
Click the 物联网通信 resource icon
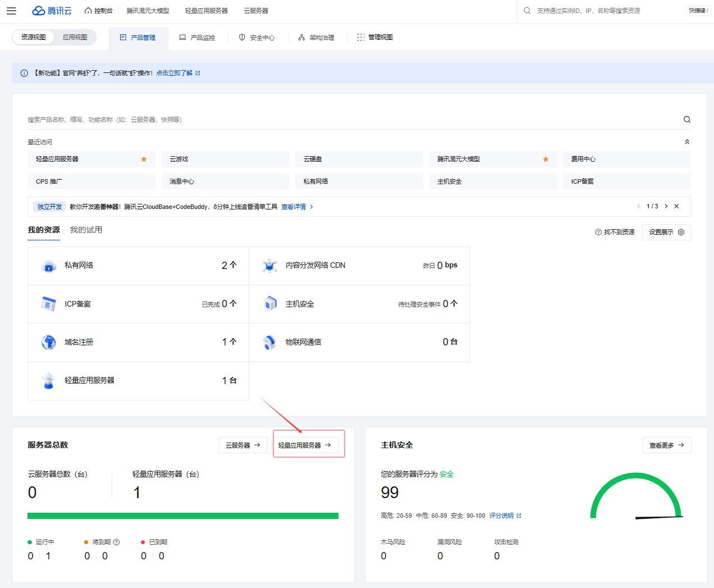(x=270, y=342)
